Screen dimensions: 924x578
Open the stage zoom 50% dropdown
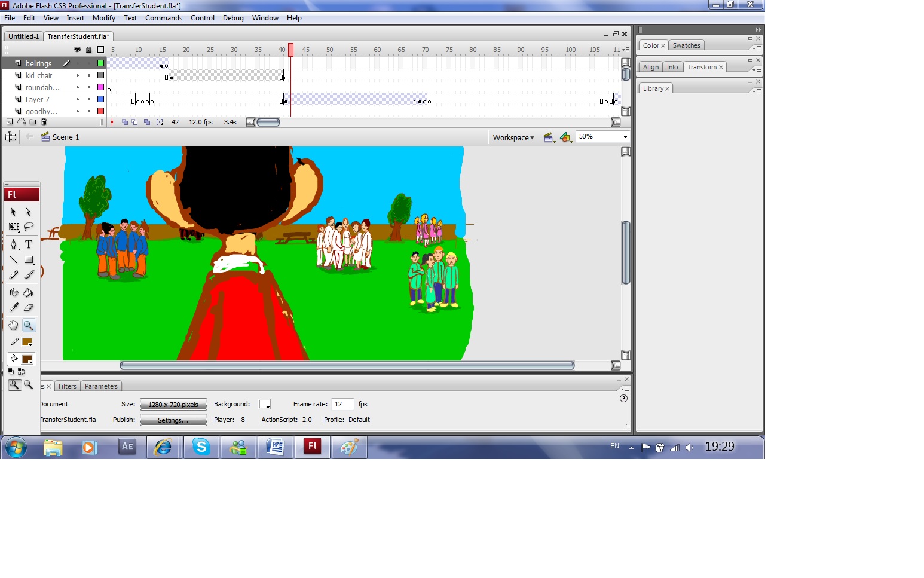tap(625, 137)
